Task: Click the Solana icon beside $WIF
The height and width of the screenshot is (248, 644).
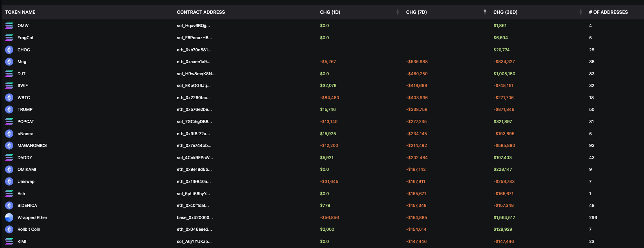Action: tap(9, 85)
